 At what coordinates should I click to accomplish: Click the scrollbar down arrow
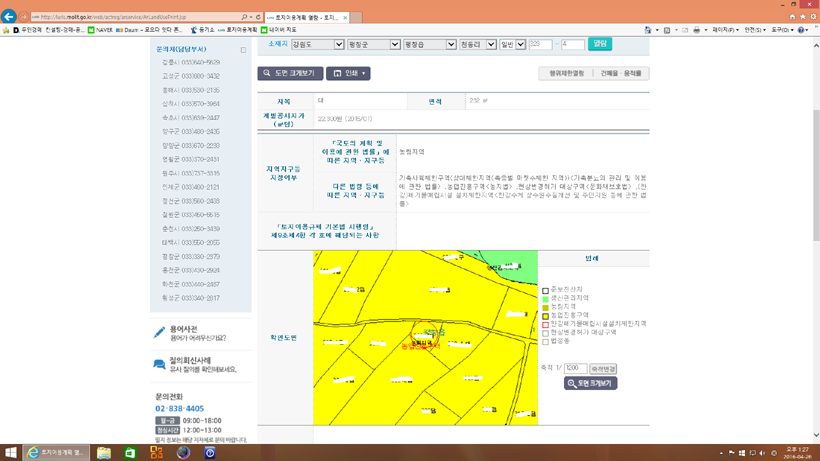point(816,435)
